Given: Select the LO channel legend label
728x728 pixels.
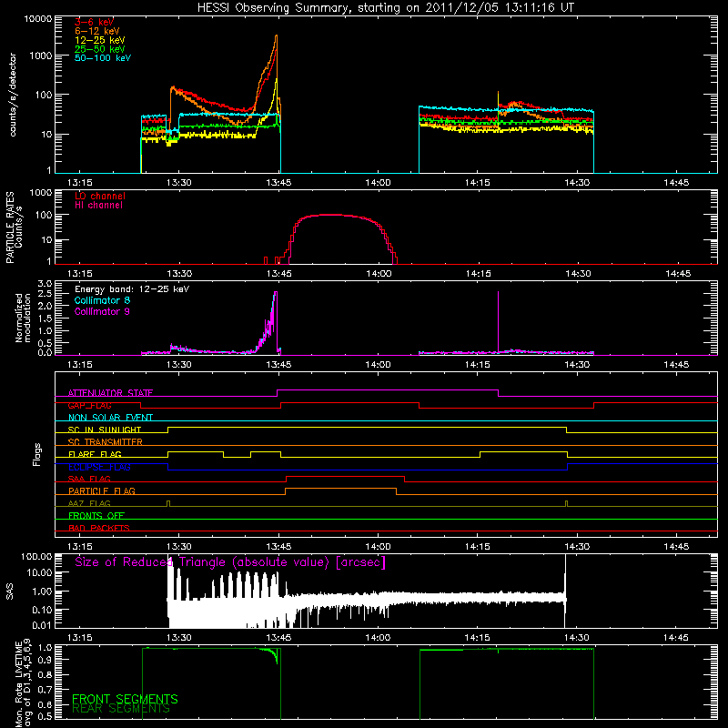Looking at the screenshot, I should pyautogui.click(x=100, y=196).
